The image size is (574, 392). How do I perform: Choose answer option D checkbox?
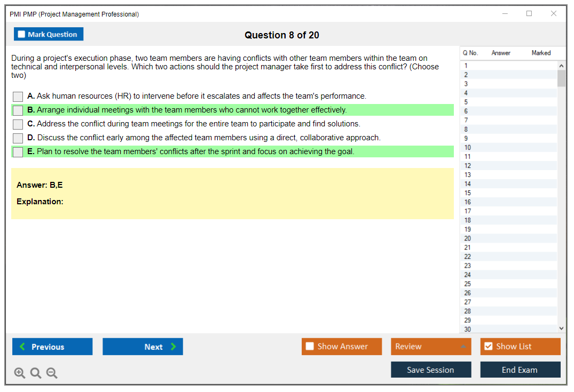[18, 138]
